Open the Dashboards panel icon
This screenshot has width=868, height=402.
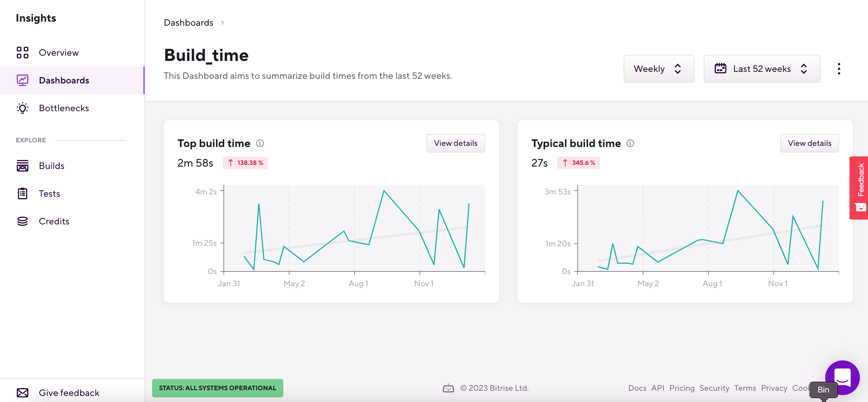(22, 80)
